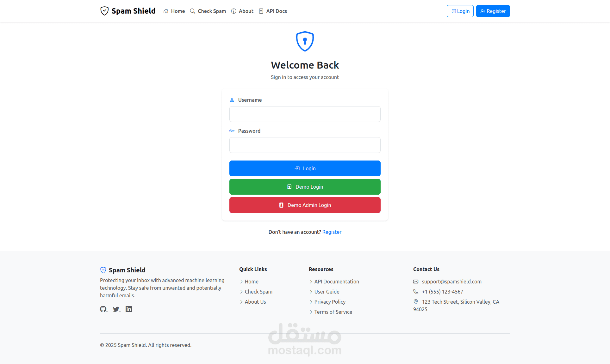
Task: Open the GitHub icon in footer
Action: pos(103,309)
